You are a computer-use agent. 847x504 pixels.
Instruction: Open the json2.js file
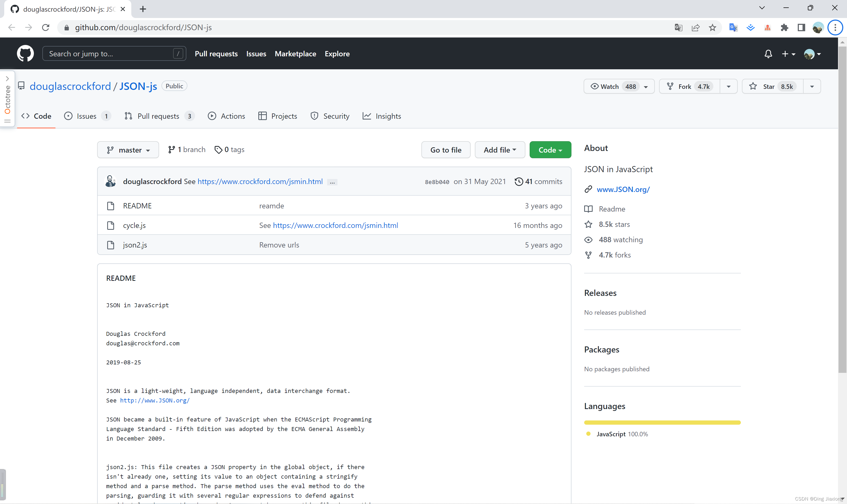(135, 245)
